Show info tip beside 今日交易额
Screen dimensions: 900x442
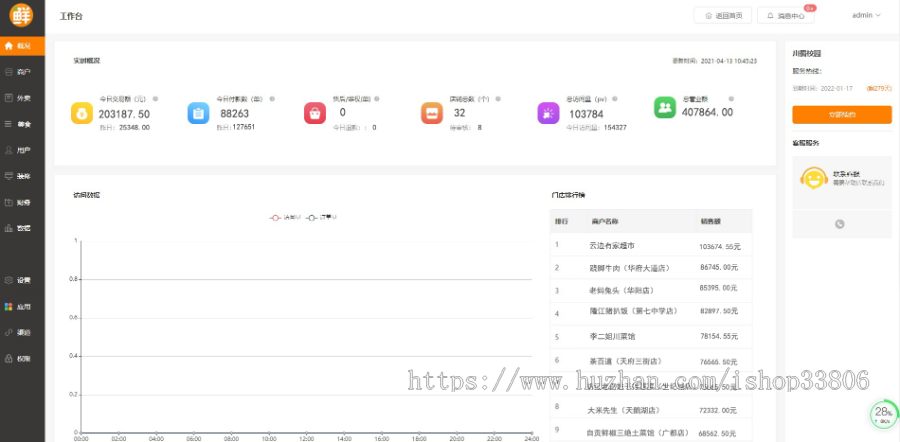pos(155,99)
